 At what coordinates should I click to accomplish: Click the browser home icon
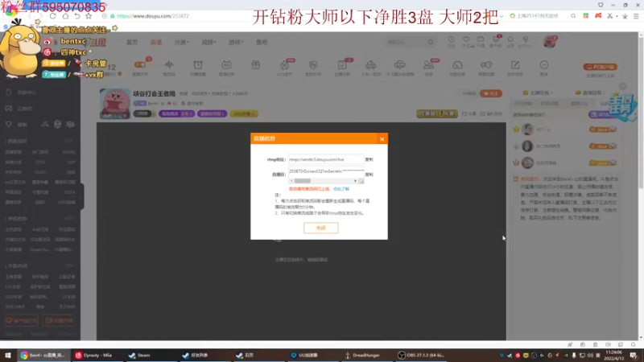click(65, 16)
